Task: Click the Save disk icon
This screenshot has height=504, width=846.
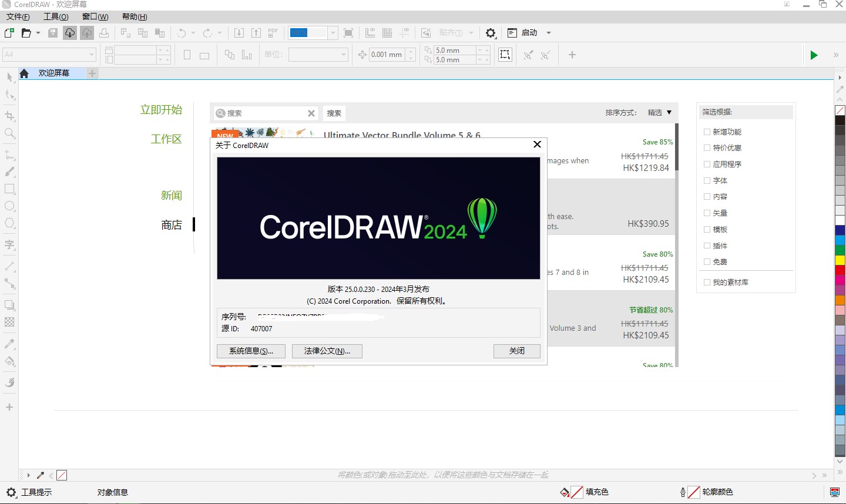Action: pyautogui.click(x=53, y=33)
